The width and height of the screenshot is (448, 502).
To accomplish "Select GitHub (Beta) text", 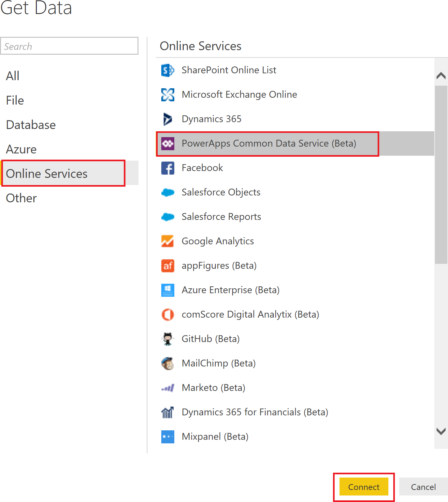I will [x=210, y=339].
